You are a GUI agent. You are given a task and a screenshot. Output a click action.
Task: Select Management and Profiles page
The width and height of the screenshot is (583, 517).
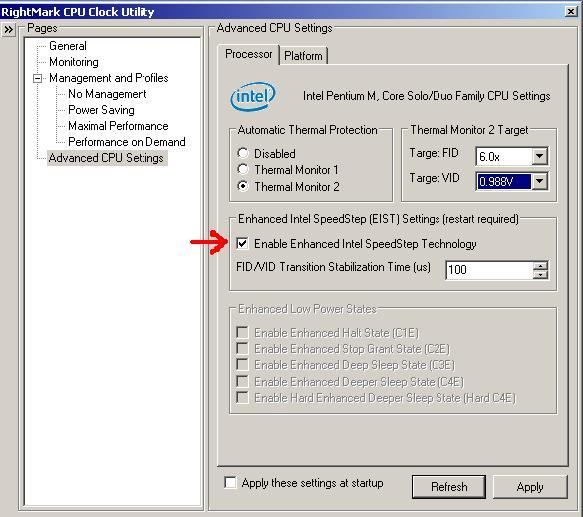109,78
